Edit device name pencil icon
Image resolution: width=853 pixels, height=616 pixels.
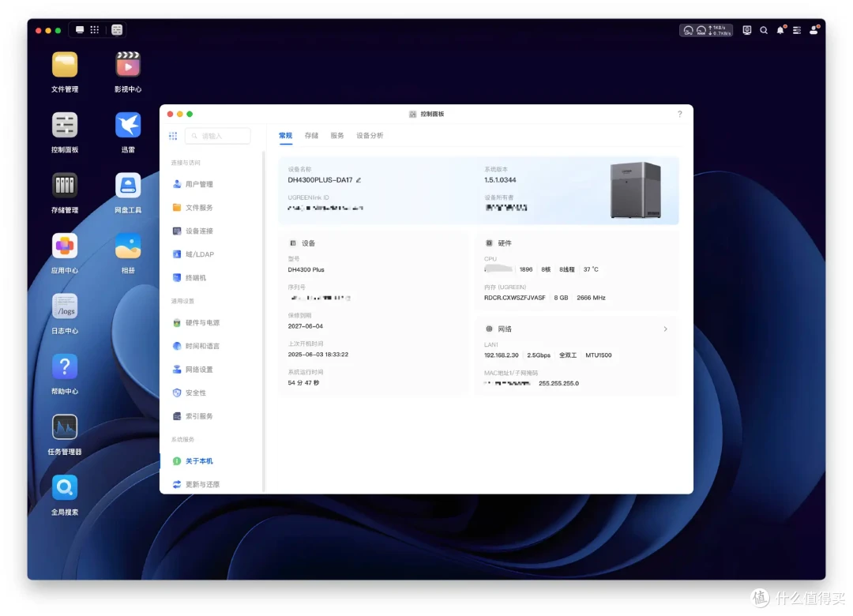click(359, 180)
